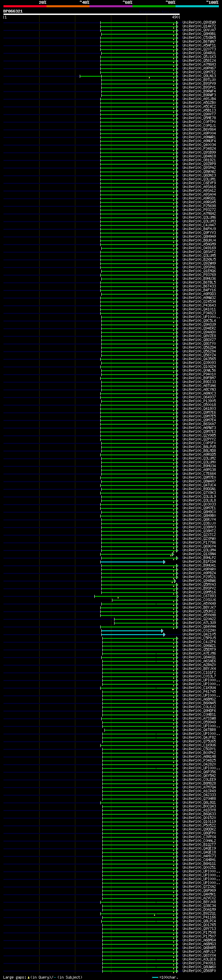This screenshot has height=980, width=222.
Task: Click the purple ~60% identity color segment
Action: [x=111, y=6]
